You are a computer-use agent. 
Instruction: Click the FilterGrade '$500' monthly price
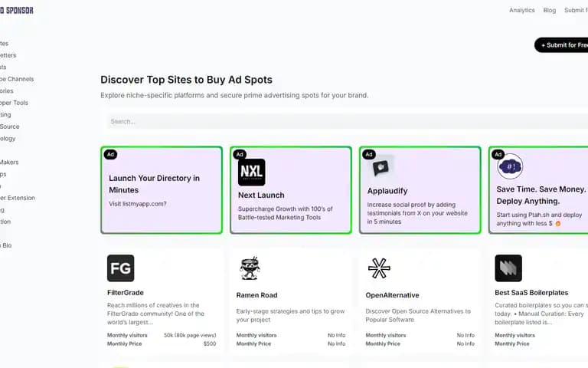[210, 343]
